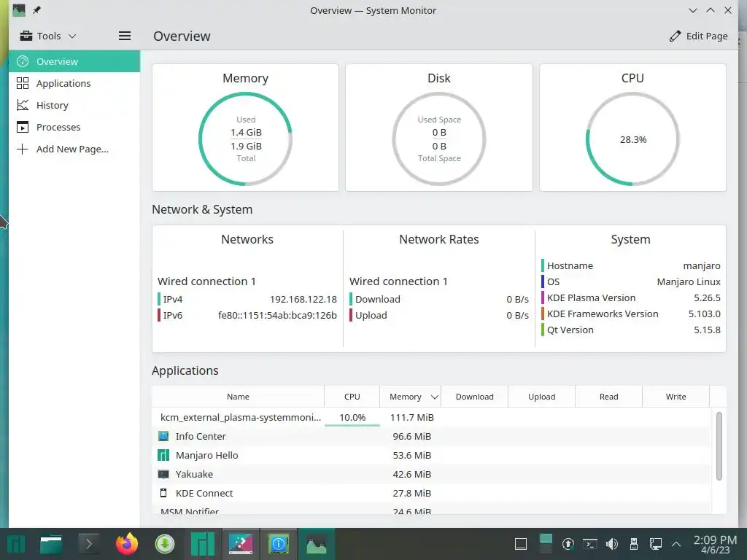
Task: Expand hidden system tray icons arrow
Action: pos(676,544)
